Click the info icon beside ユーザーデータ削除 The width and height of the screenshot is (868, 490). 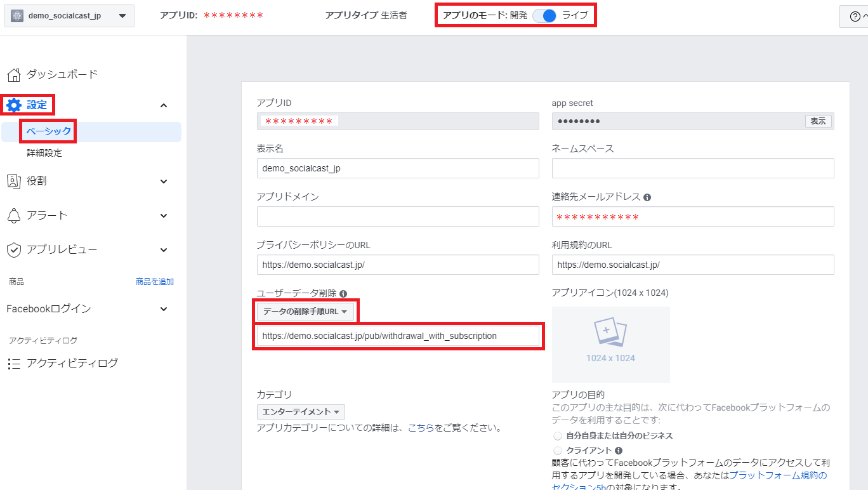343,294
